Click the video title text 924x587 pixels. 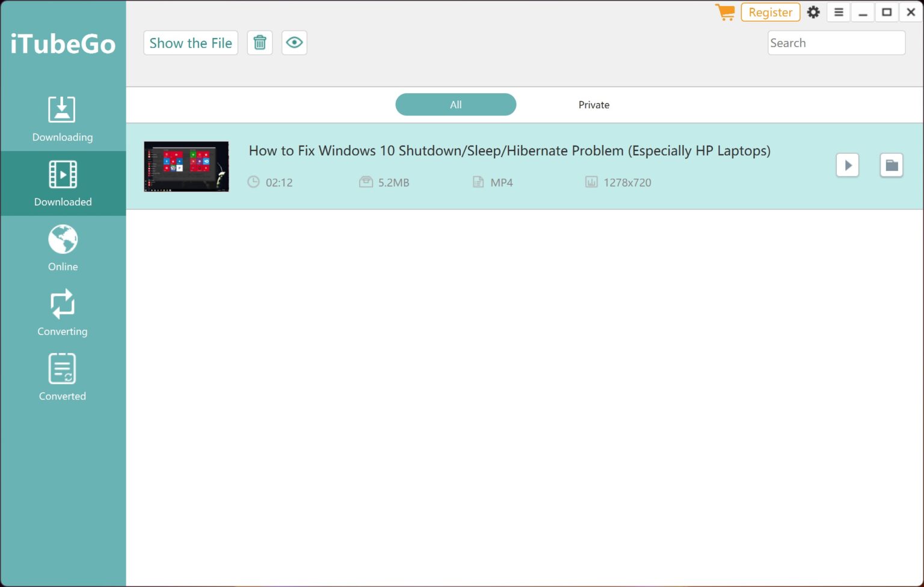point(510,150)
